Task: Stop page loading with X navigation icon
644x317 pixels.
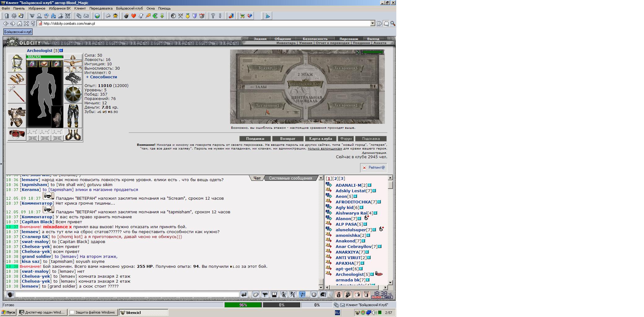Action: click(26, 24)
